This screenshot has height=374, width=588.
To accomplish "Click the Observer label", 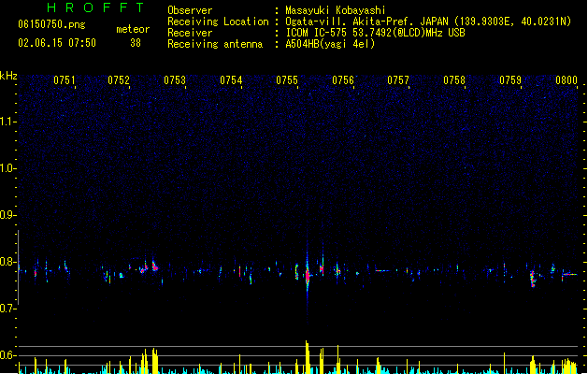I will 190,10.
